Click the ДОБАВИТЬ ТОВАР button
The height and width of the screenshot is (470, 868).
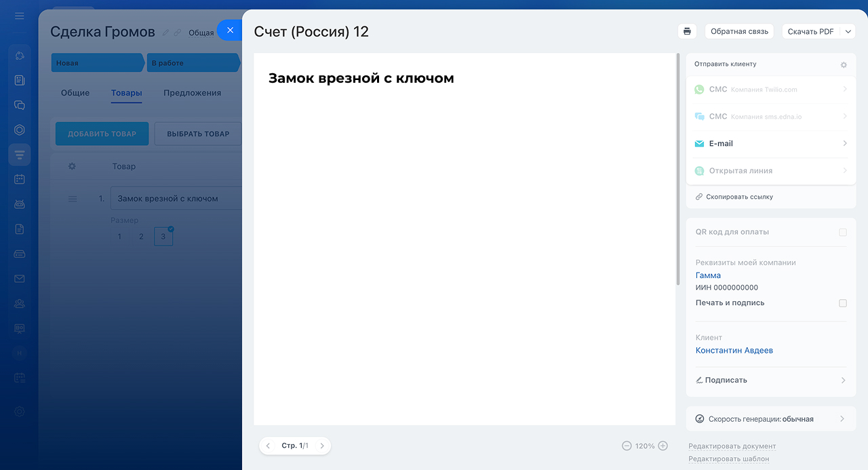tap(102, 134)
